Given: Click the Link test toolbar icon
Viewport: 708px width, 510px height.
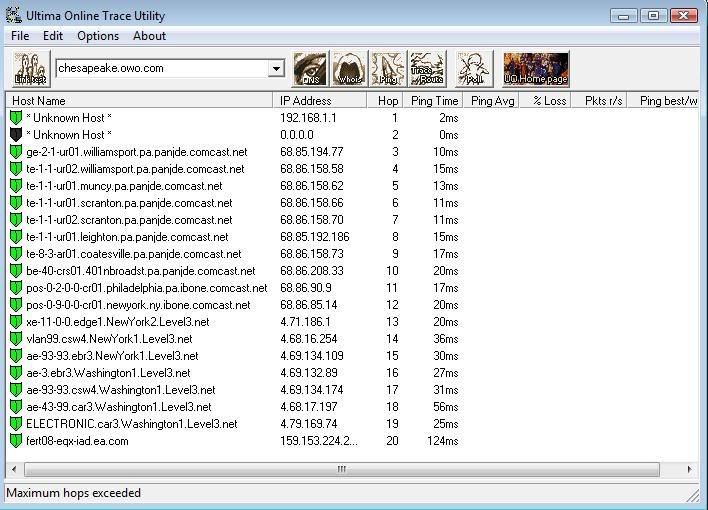Looking at the screenshot, I should [30, 69].
